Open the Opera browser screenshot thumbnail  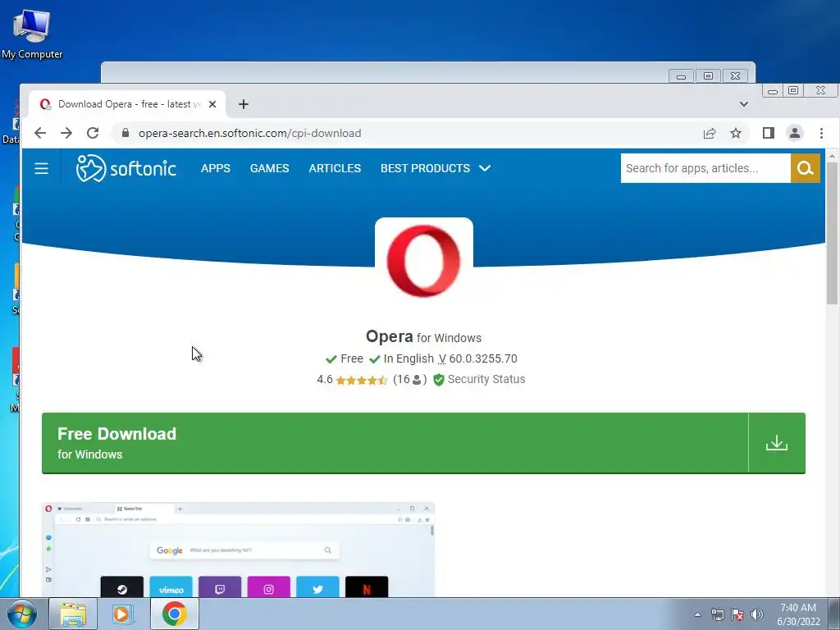coord(239,550)
